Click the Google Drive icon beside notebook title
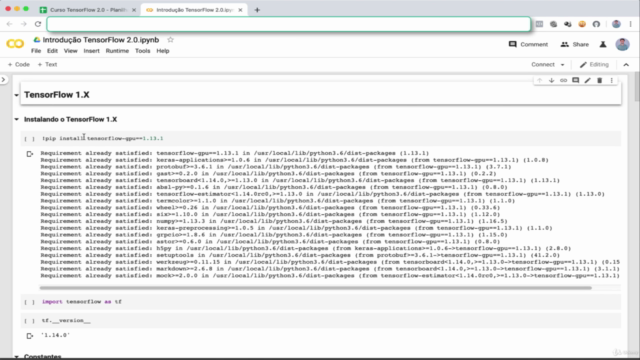This screenshot has height=360, width=640. coord(37,40)
